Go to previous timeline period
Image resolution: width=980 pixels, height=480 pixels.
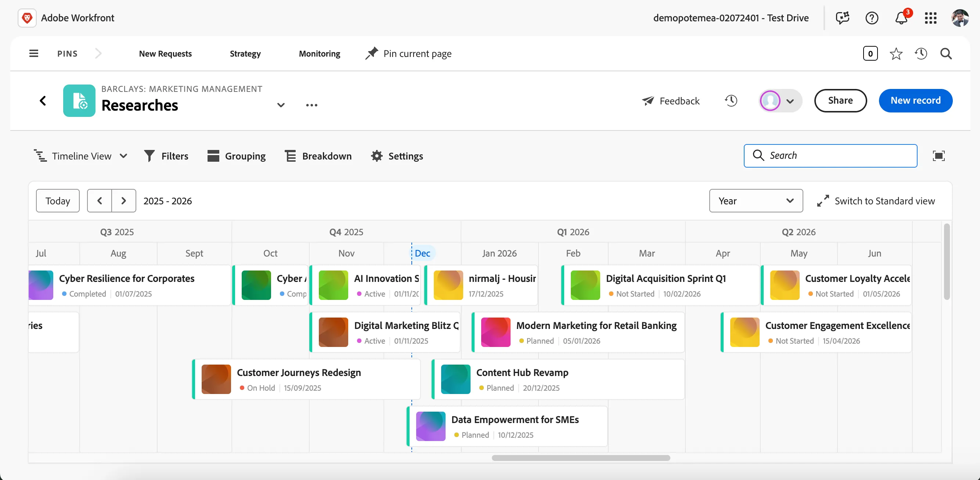point(100,201)
